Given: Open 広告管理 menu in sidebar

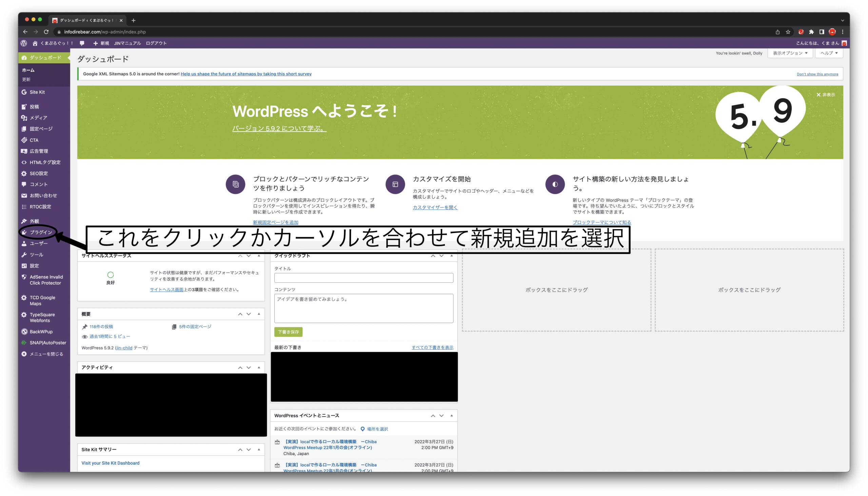Looking at the screenshot, I should 39,151.
